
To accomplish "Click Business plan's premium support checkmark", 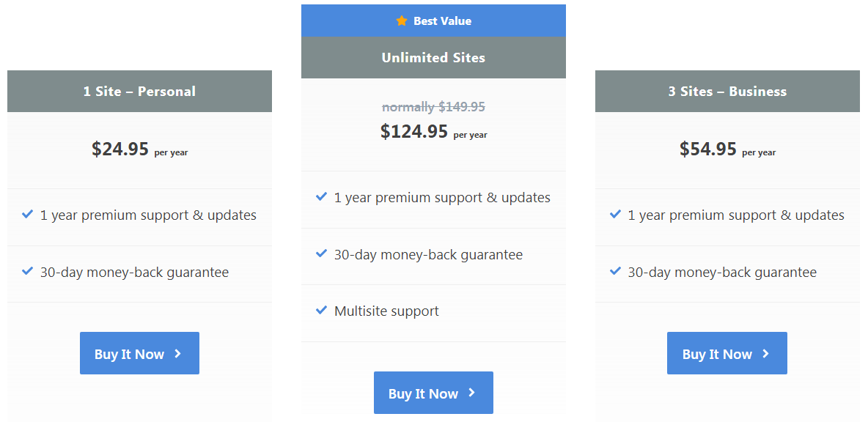I will [x=614, y=215].
